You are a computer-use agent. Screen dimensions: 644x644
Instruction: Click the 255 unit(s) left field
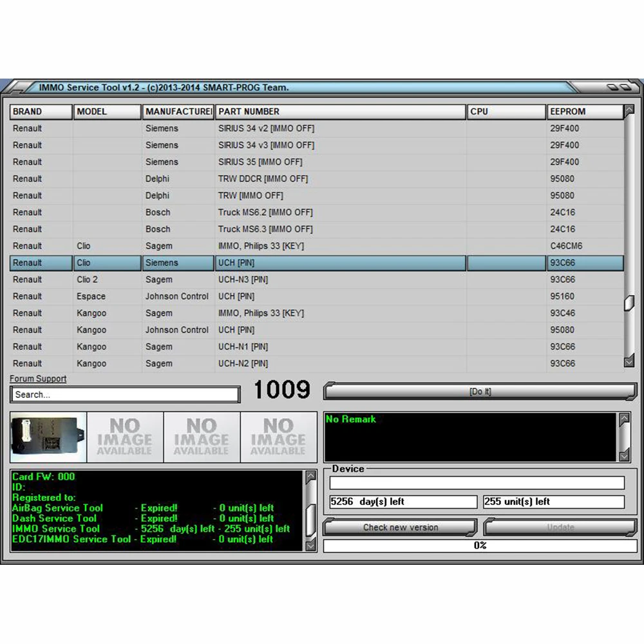click(554, 502)
